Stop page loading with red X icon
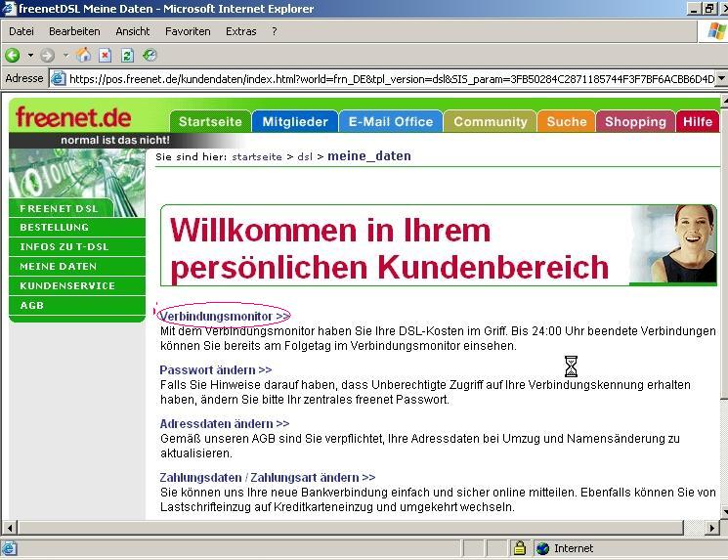728x560 pixels. click(x=106, y=56)
